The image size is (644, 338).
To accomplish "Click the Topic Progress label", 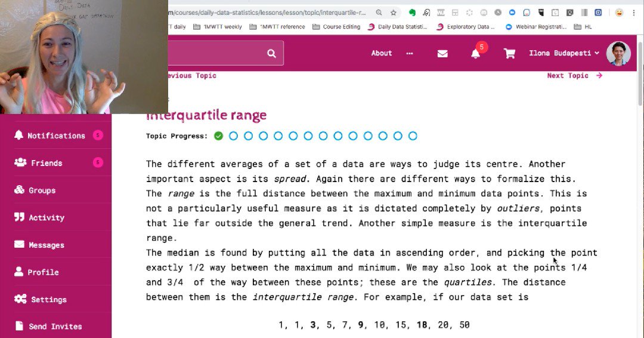I will [x=177, y=136].
